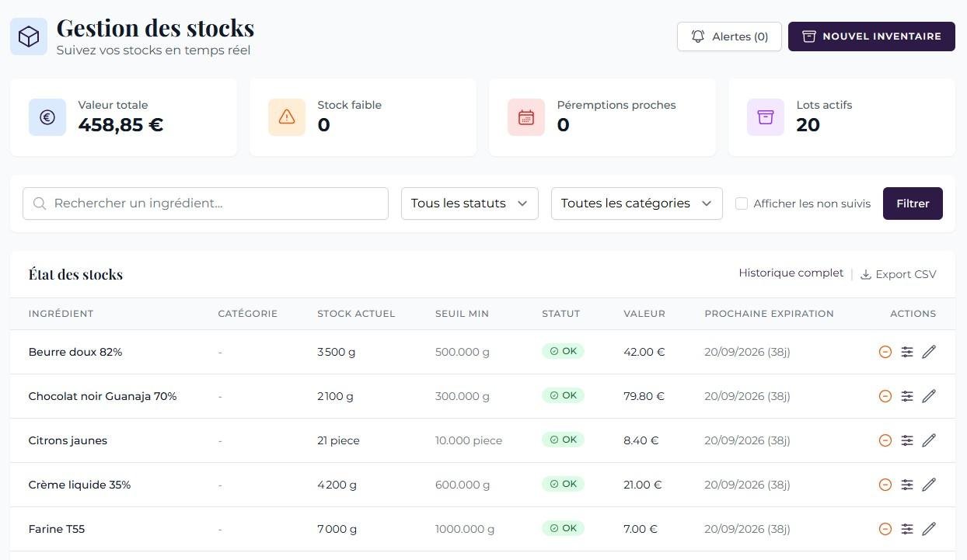Click minus circle icon for Farine T55
Screen dimensions: 967x560
[885, 529]
